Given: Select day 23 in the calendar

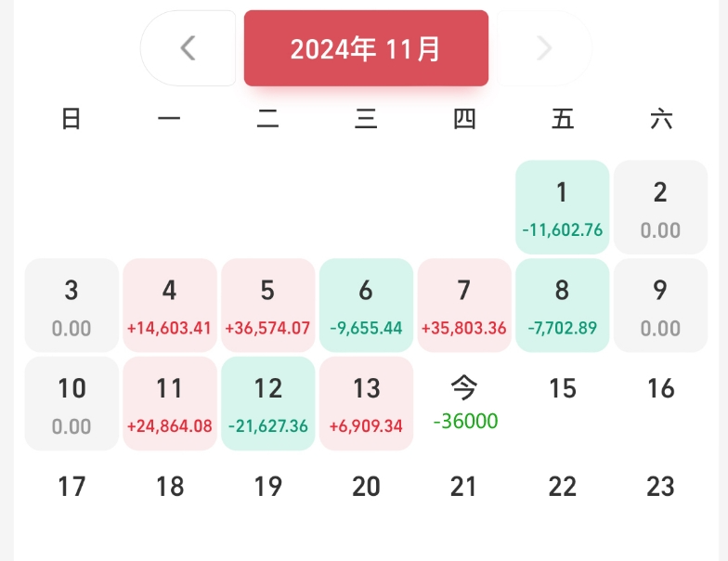Looking at the screenshot, I should 660,487.
